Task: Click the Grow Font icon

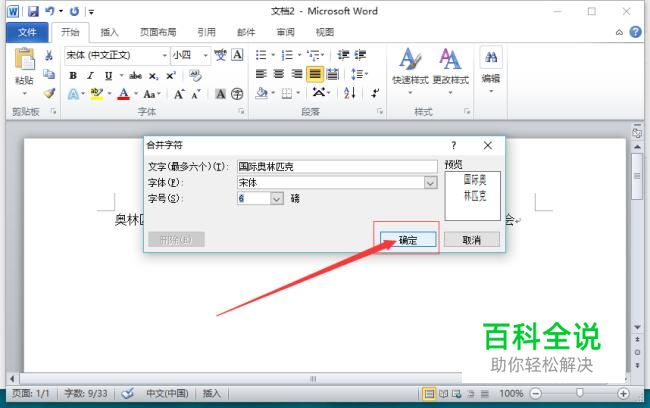Action: click(x=179, y=94)
